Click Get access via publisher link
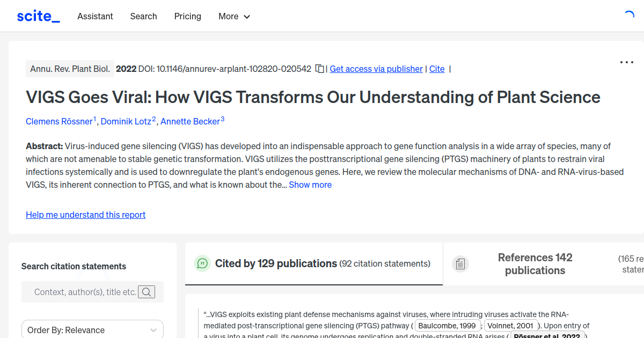This screenshot has height=338, width=644. 376,69
